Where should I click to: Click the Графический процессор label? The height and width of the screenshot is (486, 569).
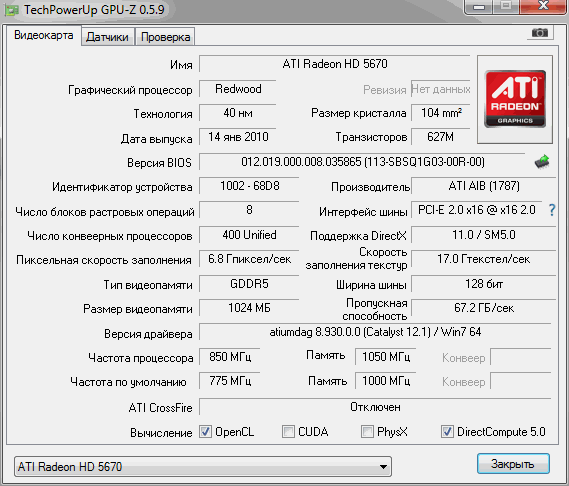click(x=130, y=90)
